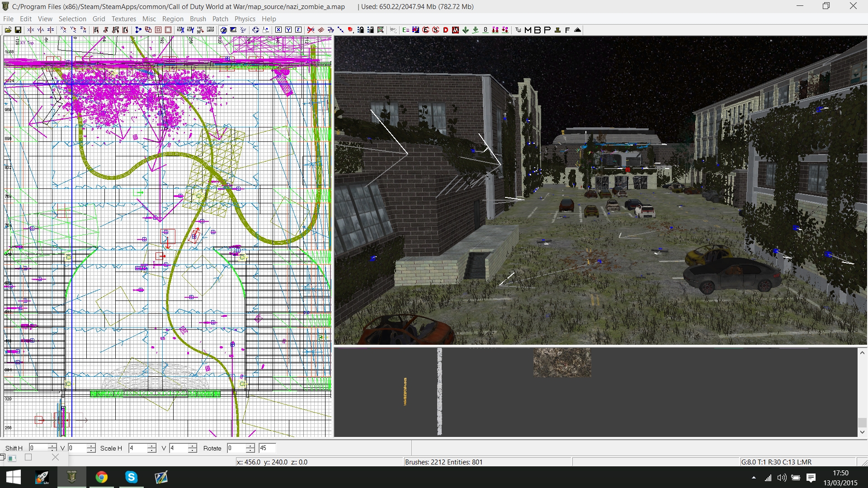Click the red D detail icon
868x488 pixels.
(x=446, y=30)
